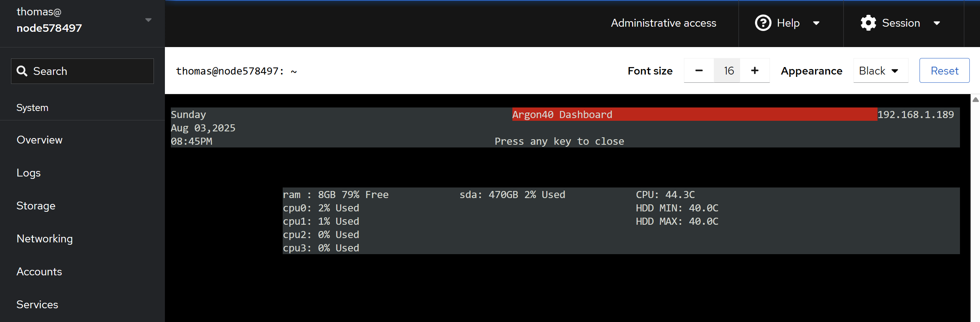Open the Appearance Black dropdown
Image resolution: width=980 pixels, height=322 pixels.
[880, 71]
